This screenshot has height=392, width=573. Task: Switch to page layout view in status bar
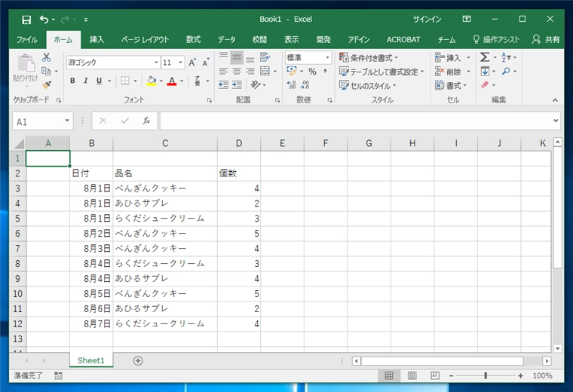click(412, 375)
